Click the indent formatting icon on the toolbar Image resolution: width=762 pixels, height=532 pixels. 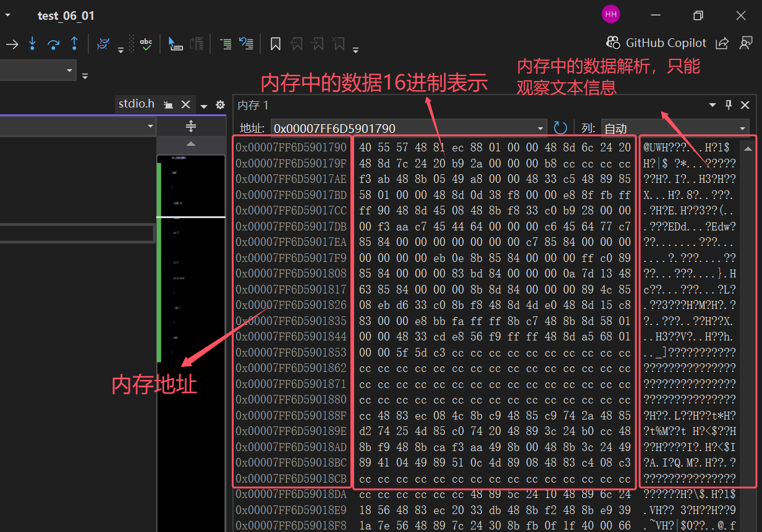coord(226,43)
